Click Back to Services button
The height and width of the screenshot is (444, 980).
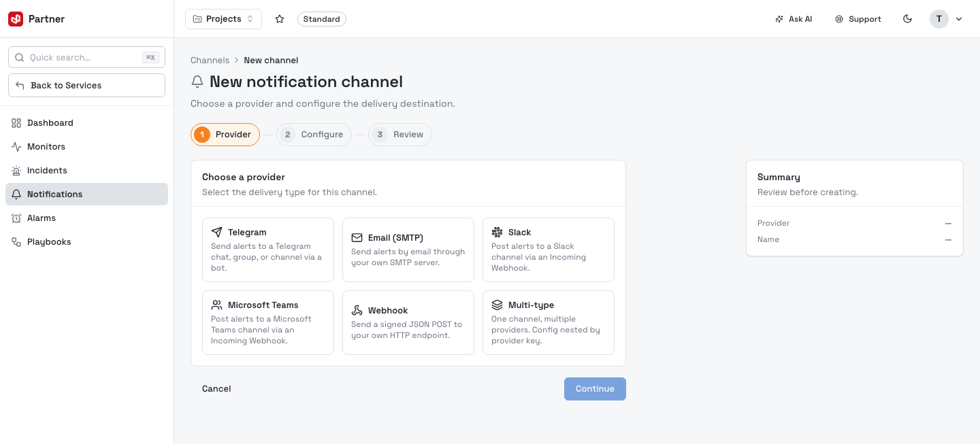[86, 86]
